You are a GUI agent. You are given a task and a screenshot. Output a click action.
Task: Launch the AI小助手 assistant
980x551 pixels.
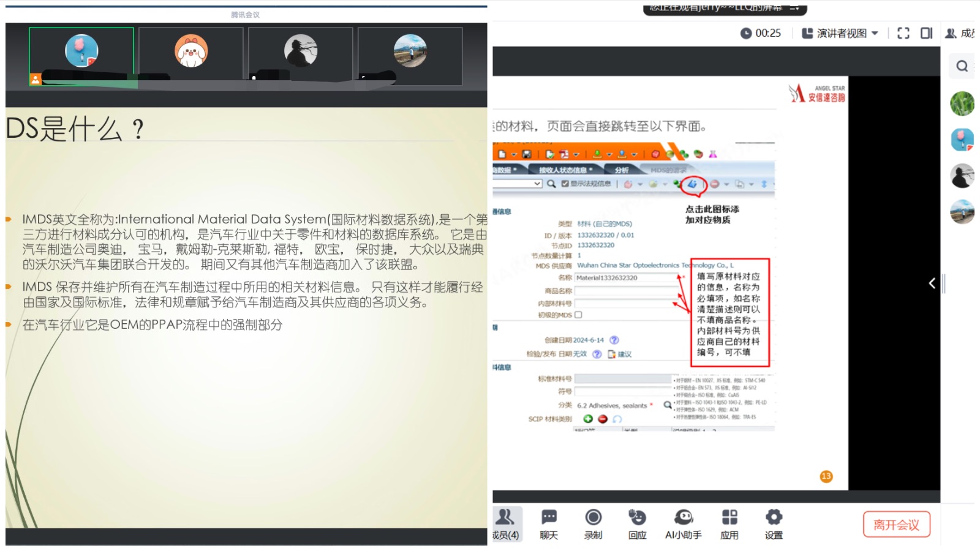(683, 524)
